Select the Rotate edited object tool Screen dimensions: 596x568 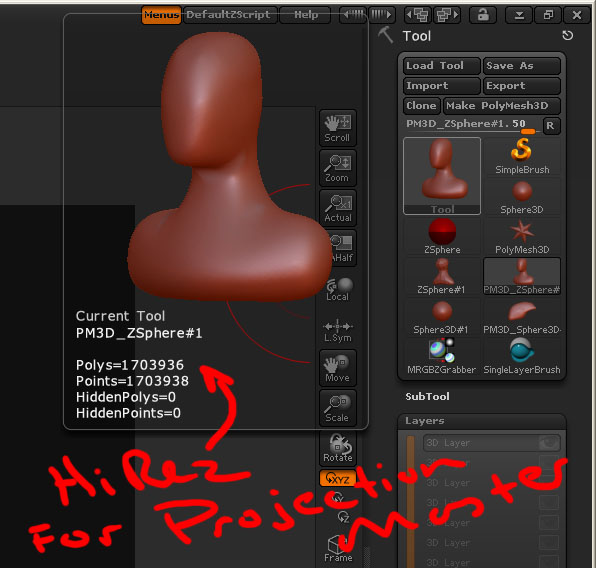(x=338, y=448)
